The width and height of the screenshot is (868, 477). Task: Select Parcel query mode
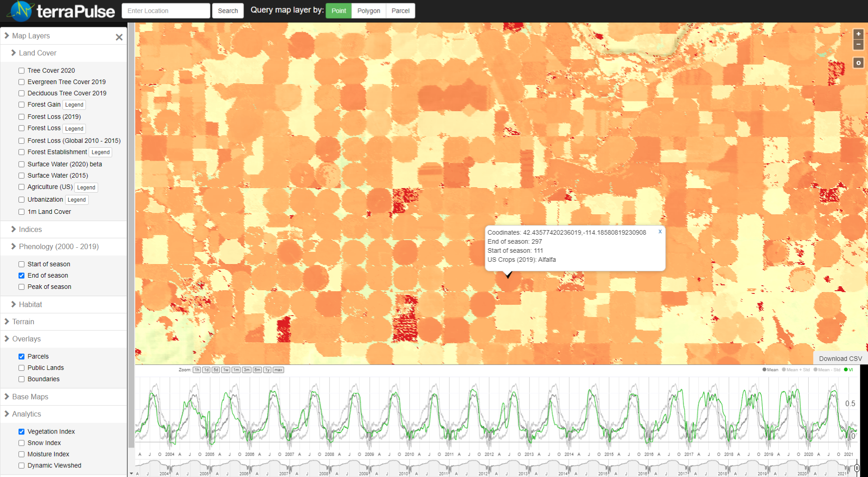click(401, 11)
